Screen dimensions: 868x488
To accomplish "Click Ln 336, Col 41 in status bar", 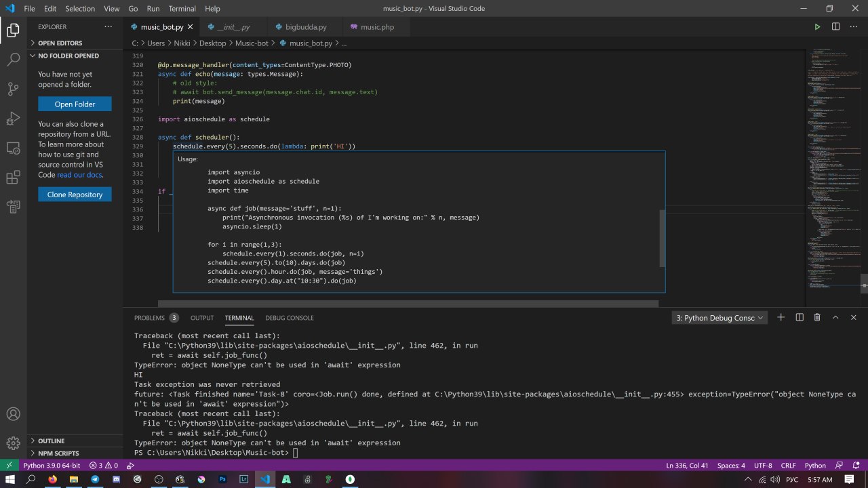I will coord(688,466).
